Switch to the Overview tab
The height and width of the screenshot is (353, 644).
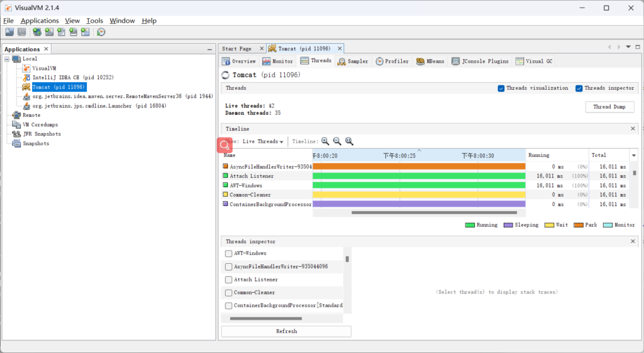click(238, 61)
